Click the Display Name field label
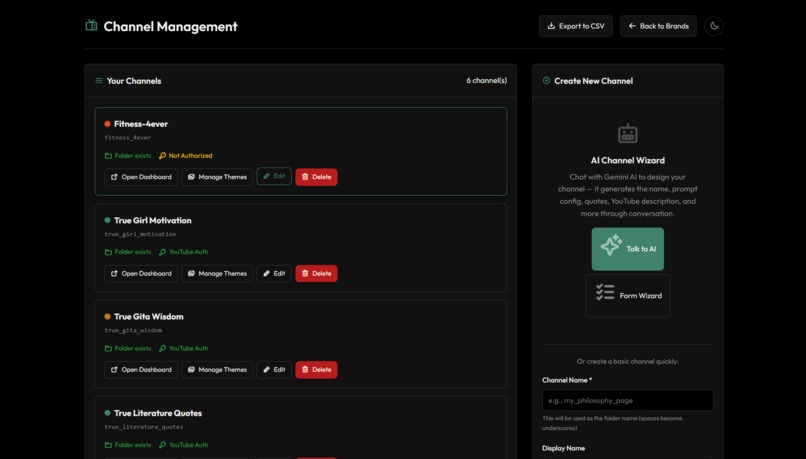 click(563, 448)
